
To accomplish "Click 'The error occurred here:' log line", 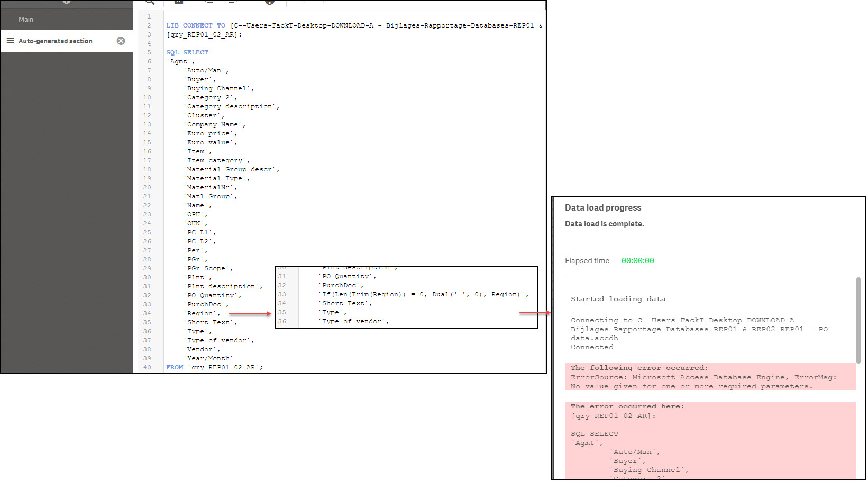I will click(x=627, y=406).
